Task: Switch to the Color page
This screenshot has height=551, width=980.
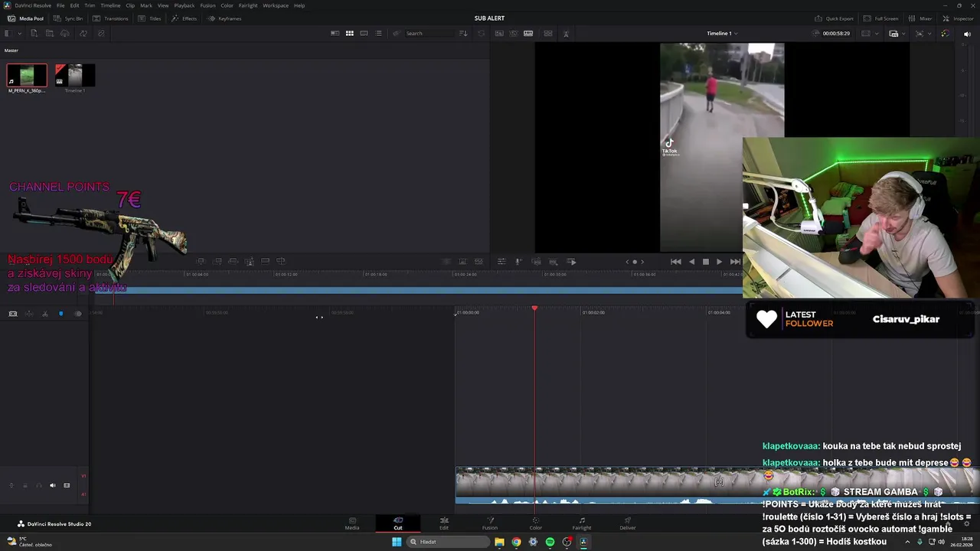Action: click(536, 523)
